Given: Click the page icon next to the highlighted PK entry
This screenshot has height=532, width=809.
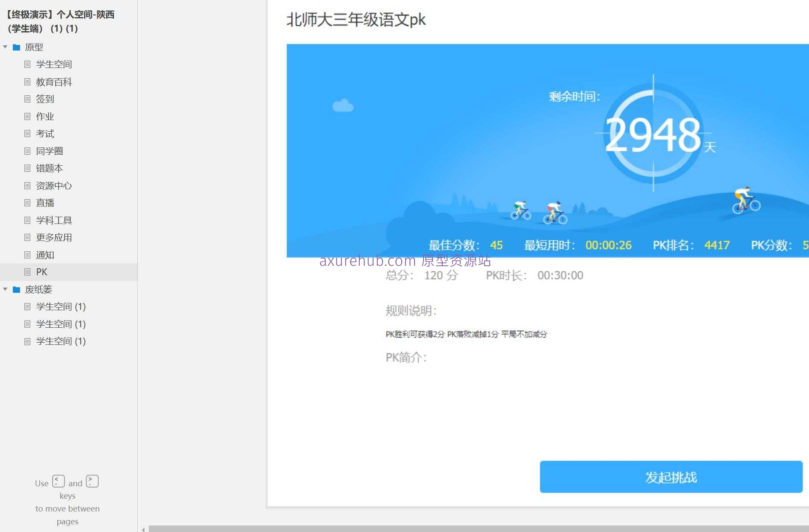Looking at the screenshot, I should (x=27, y=272).
